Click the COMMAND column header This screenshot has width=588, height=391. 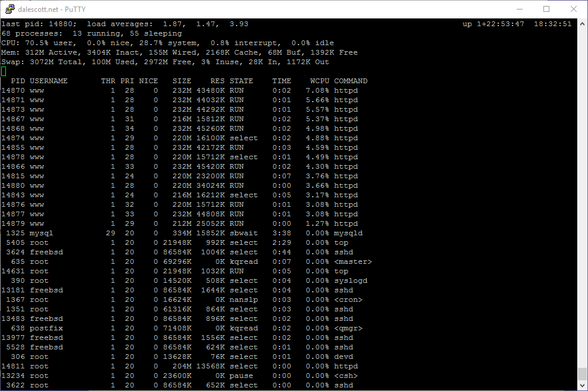pos(351,81)
